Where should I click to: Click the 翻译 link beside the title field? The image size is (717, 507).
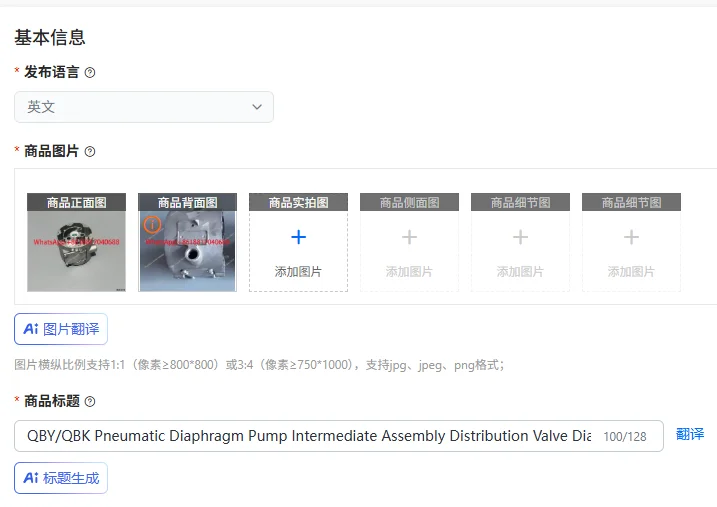pos(690,434)
